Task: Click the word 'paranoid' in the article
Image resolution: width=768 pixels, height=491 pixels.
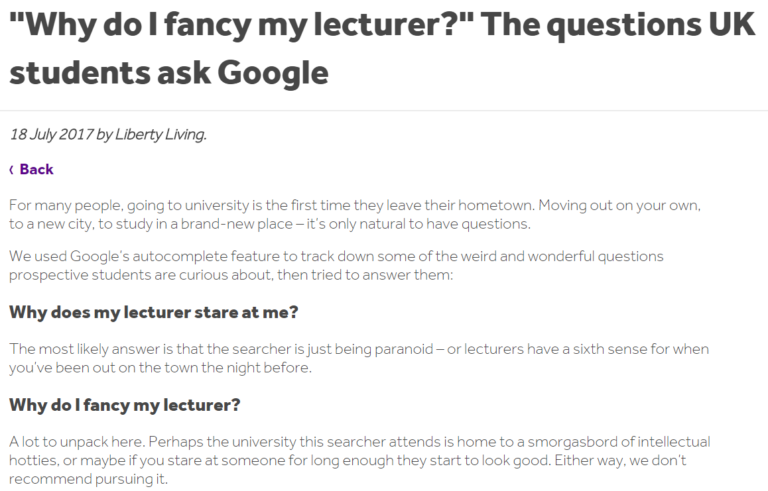Action: [404, 349]
